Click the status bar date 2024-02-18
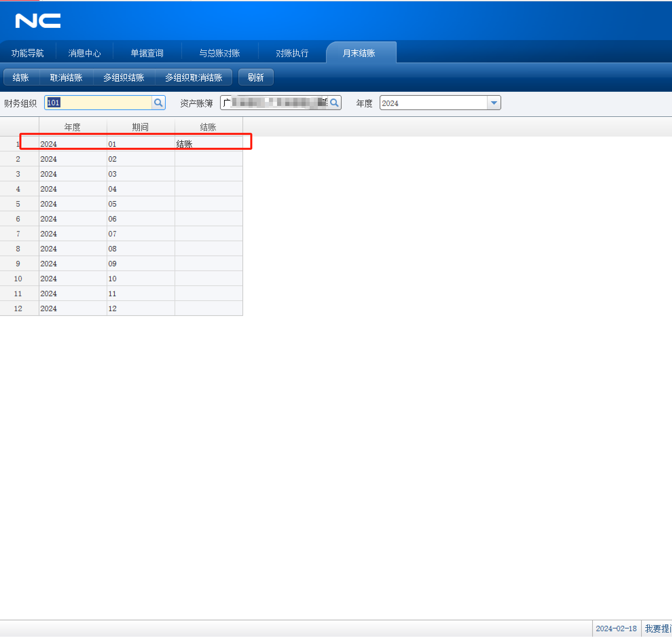This screenshot has height=637, width=672. [616, 629]
